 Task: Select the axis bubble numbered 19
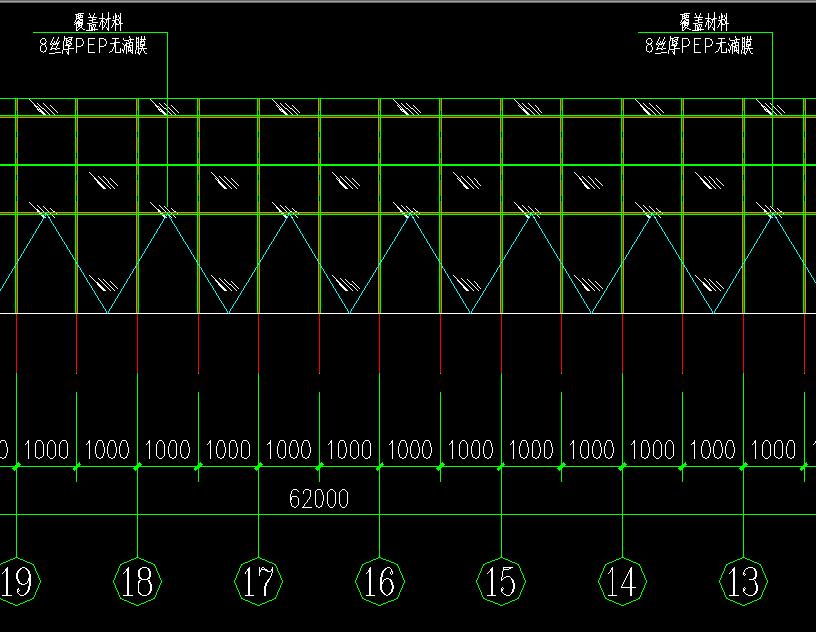click(17, 581)
